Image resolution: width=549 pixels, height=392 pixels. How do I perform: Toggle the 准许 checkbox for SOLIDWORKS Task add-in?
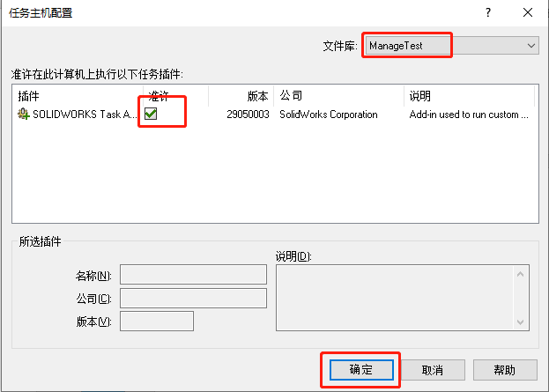[x=151, y=115]
